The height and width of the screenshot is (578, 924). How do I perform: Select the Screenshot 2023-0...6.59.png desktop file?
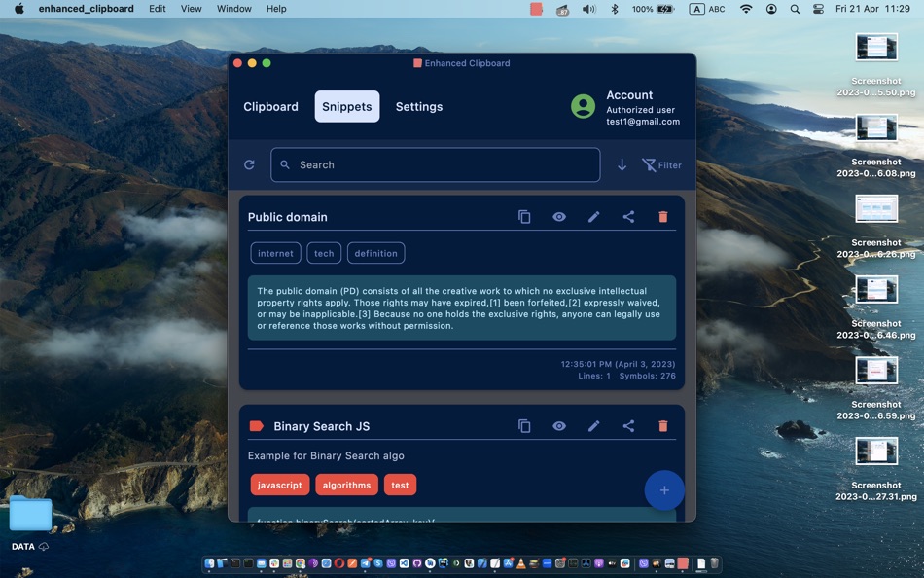click(x=876, y=388)
